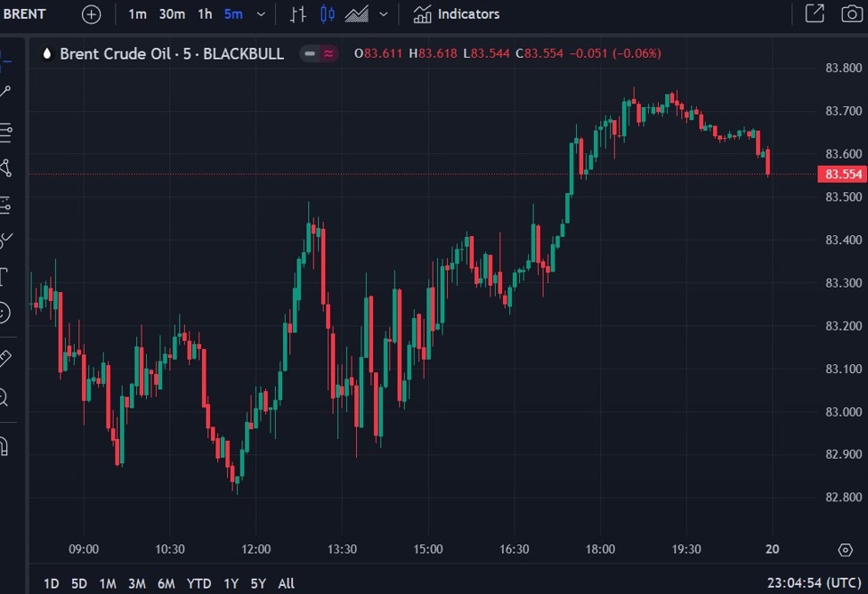Select the text annotation tool
Viewport: 868px width, 594px height.
pos(4,276)
